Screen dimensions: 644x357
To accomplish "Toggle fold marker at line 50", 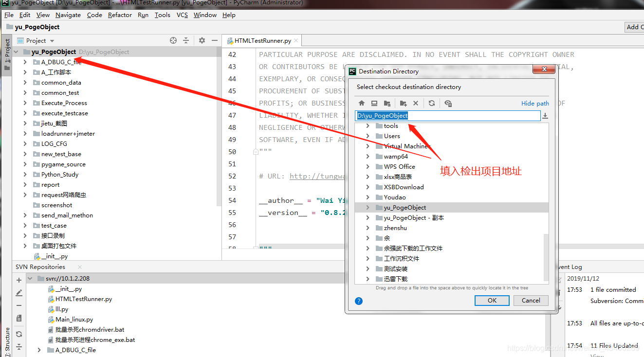I will coord(256,152).
